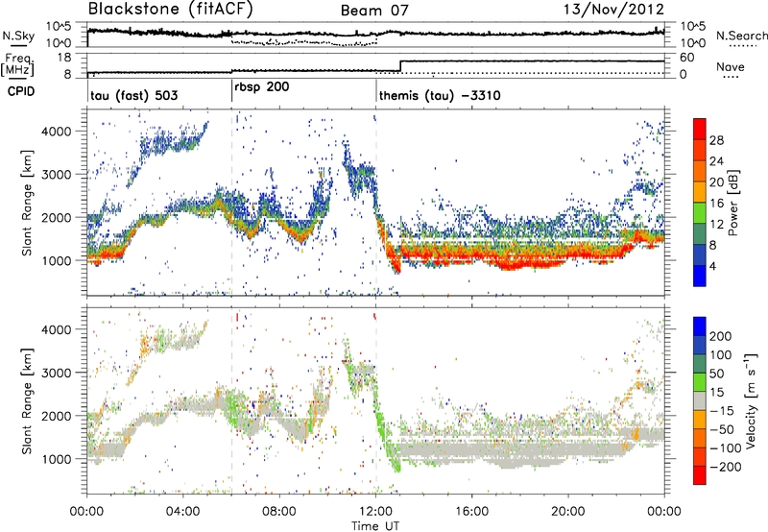This screenshot has width=768, height=532.
Task: Click the 60 Nave axis tick label
Action: tap(687, 58)
